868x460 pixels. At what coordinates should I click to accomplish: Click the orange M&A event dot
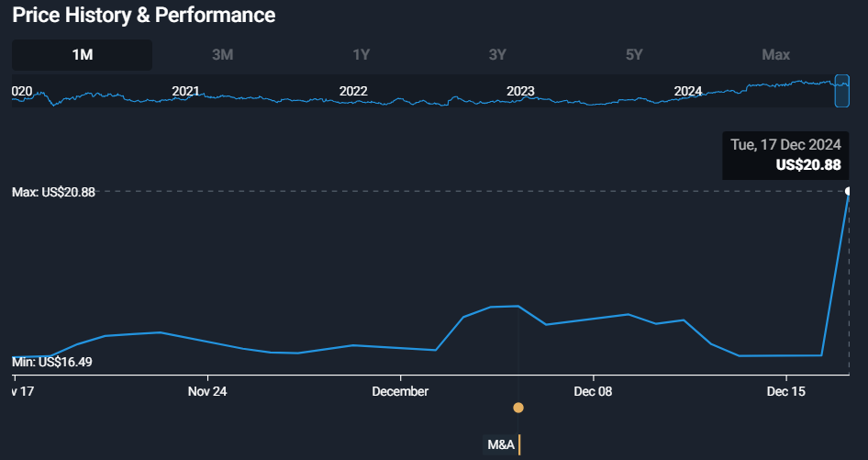tap(518, 408)
